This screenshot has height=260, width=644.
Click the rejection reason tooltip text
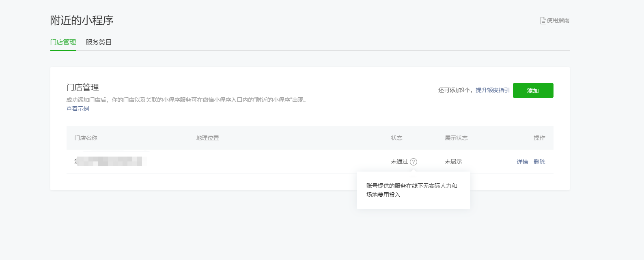tap(411, 190)
